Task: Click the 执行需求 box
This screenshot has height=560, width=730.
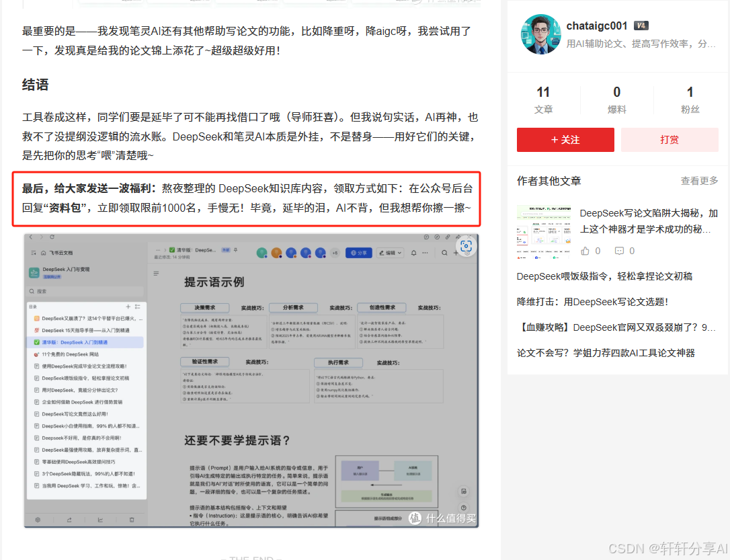Action: click(339, 362)
